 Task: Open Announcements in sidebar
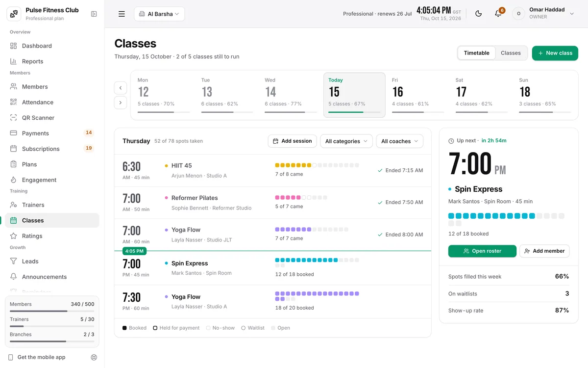click(x=52, y=277)
